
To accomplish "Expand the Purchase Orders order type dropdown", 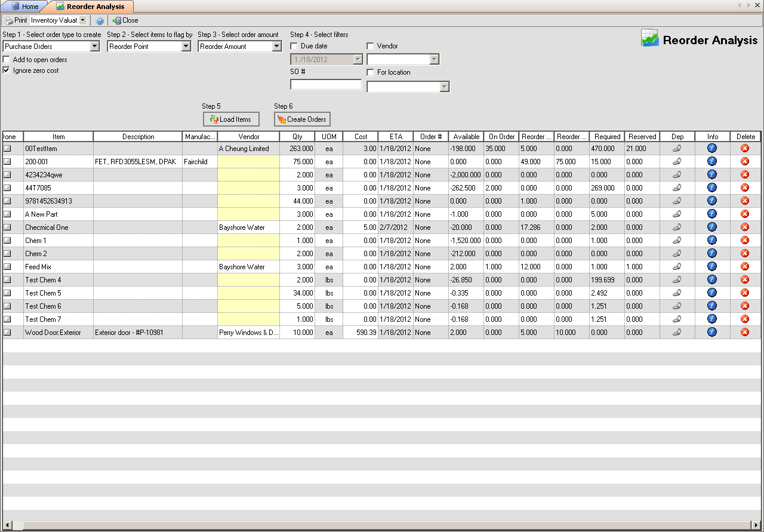I will pos(94,47).
